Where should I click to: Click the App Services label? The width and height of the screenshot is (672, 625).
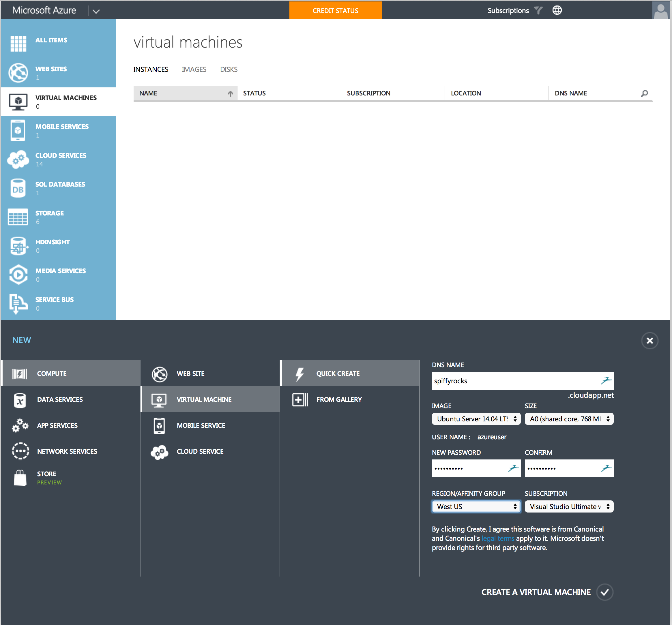coord(57,426)
